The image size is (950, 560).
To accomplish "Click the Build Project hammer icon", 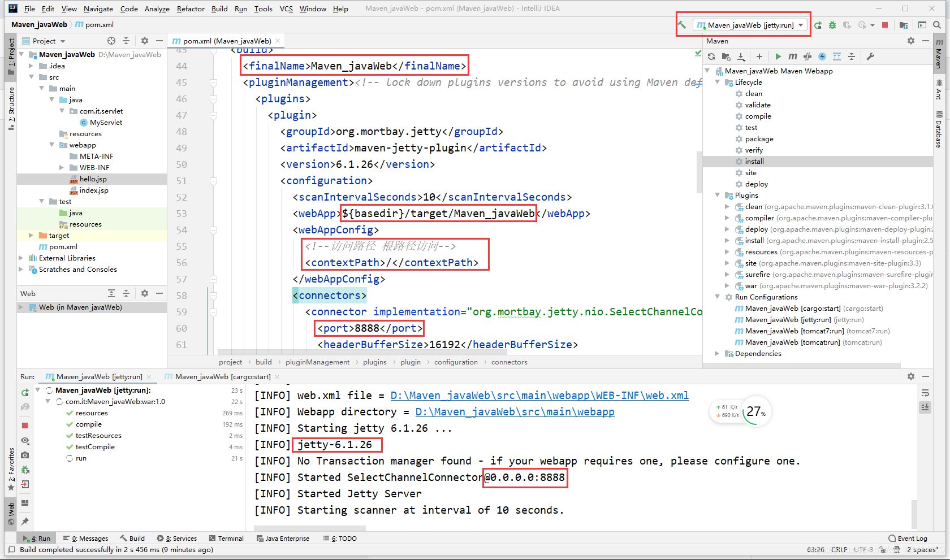I will click(682, 25).
